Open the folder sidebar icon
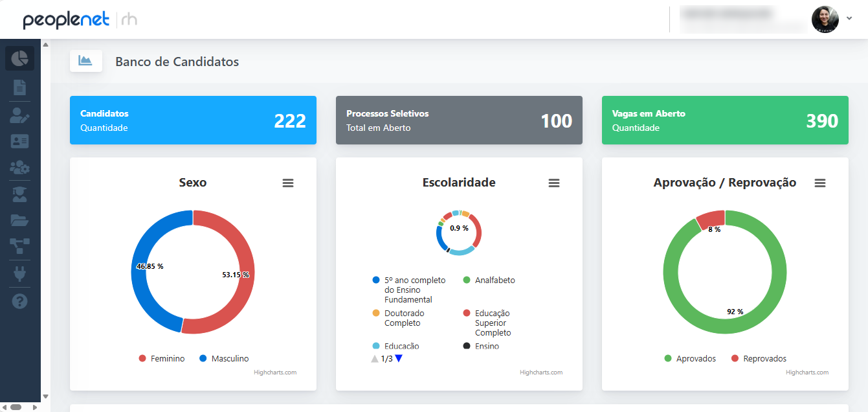Viewport: 868px width, 412px height. (19, 220)
